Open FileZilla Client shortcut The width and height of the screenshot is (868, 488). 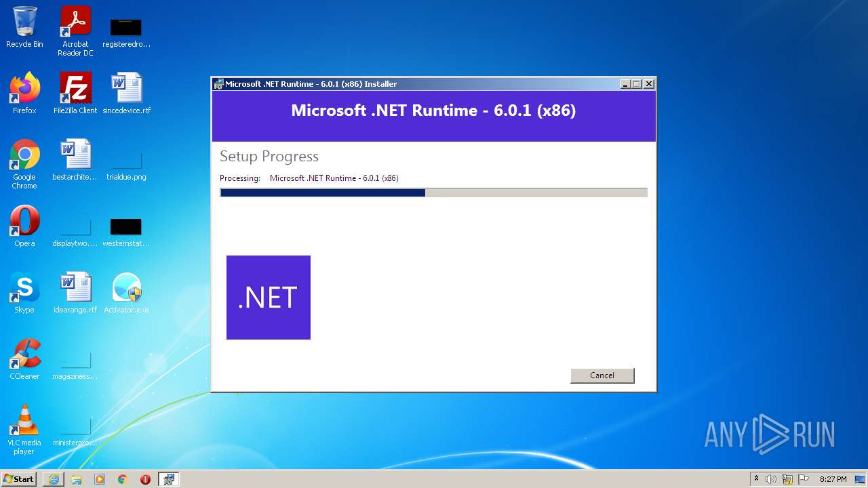(x=75, y=94)
